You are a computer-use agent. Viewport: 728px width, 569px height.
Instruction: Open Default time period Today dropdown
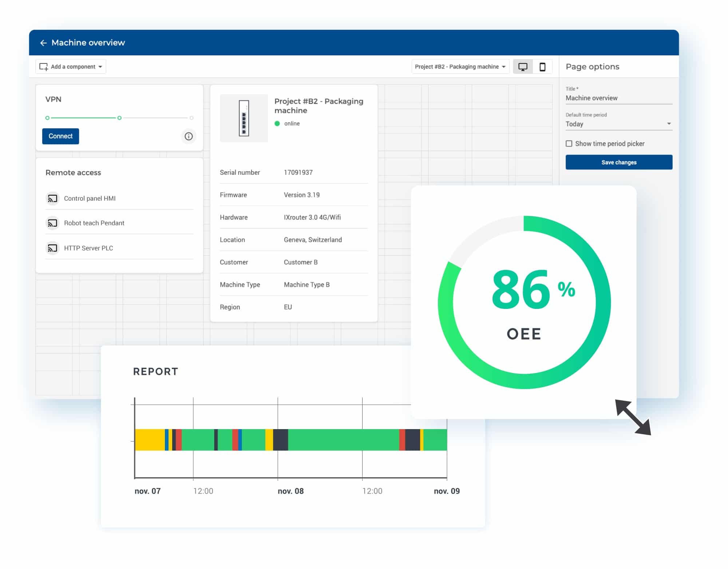click(618, 124)
